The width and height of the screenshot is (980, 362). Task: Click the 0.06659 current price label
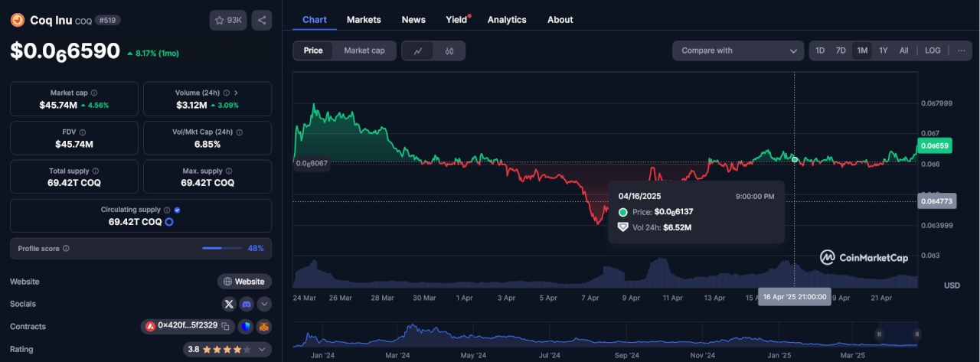935,145
